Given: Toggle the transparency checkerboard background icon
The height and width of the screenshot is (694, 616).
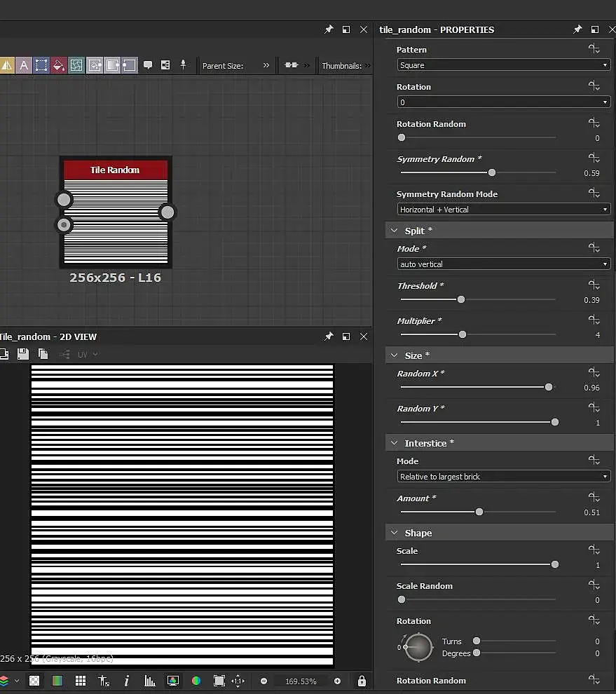Looking at the screenshot, I should (34, 681).
